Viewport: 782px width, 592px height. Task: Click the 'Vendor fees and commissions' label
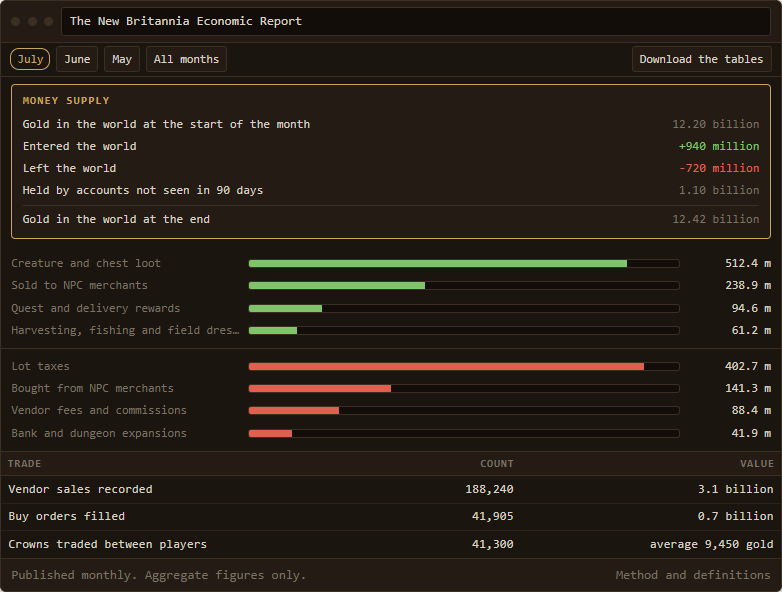pyautogui.click(x=99, y=410)
